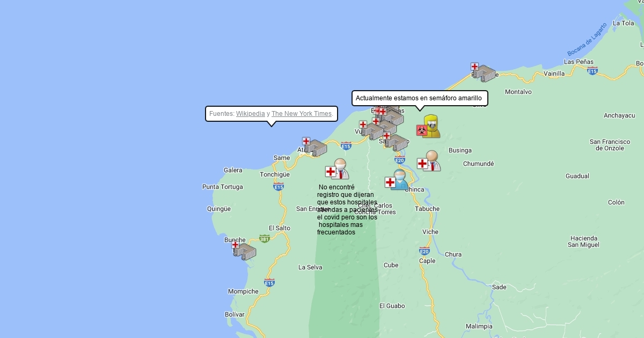Click the blue surgeon with mask marker

(397, 180)
